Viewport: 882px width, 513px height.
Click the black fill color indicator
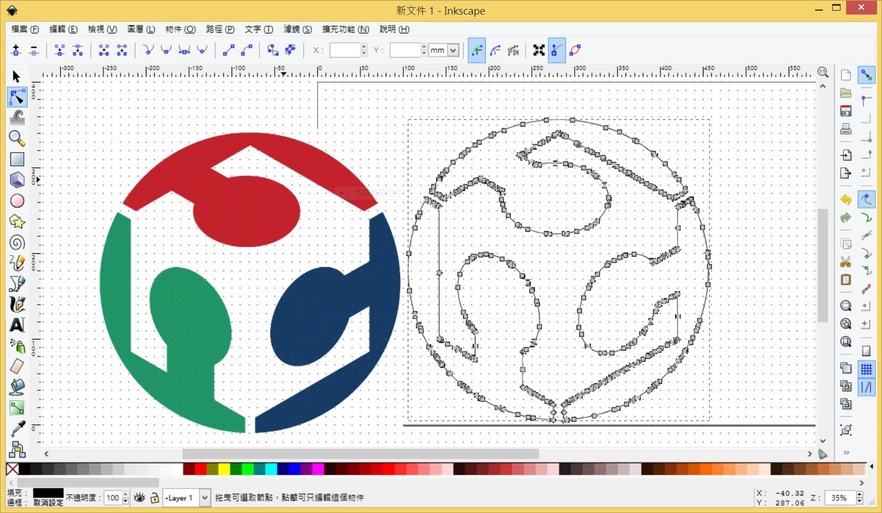48,493
